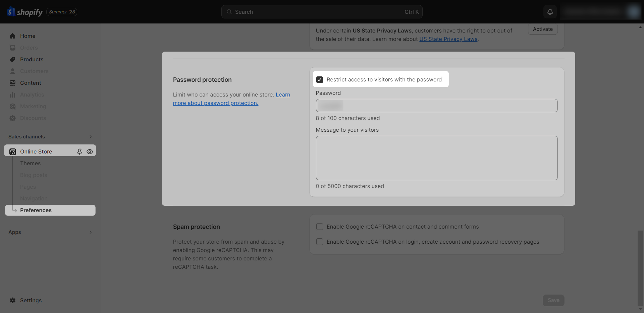This screenshot has height=313, width=644.
Task: Click the Shopify logo
Action: [25, 12]
